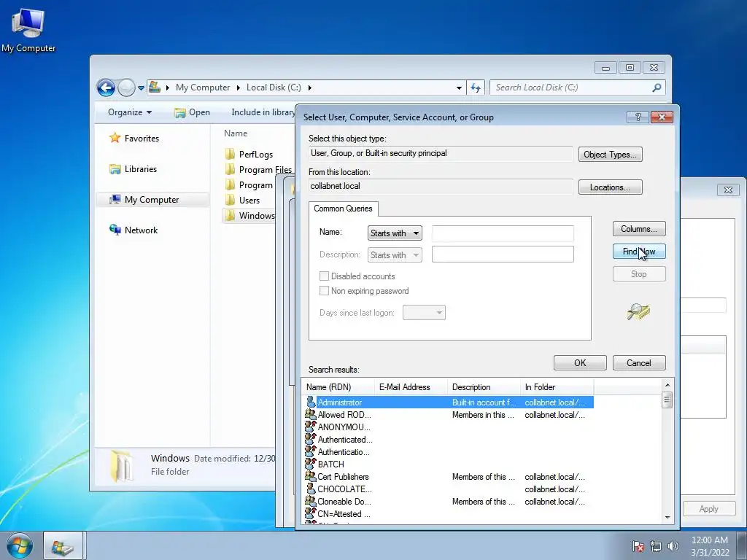Viewport: 747px width, 560px height.
Task: Click Locations button
Action: (x=611, y=187)
